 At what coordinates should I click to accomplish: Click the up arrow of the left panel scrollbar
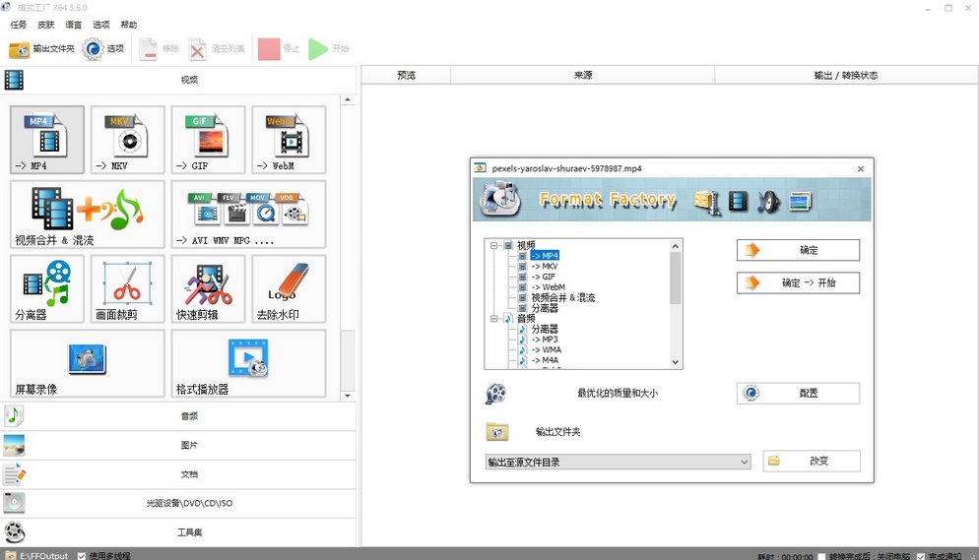click(x=348, y=99)
